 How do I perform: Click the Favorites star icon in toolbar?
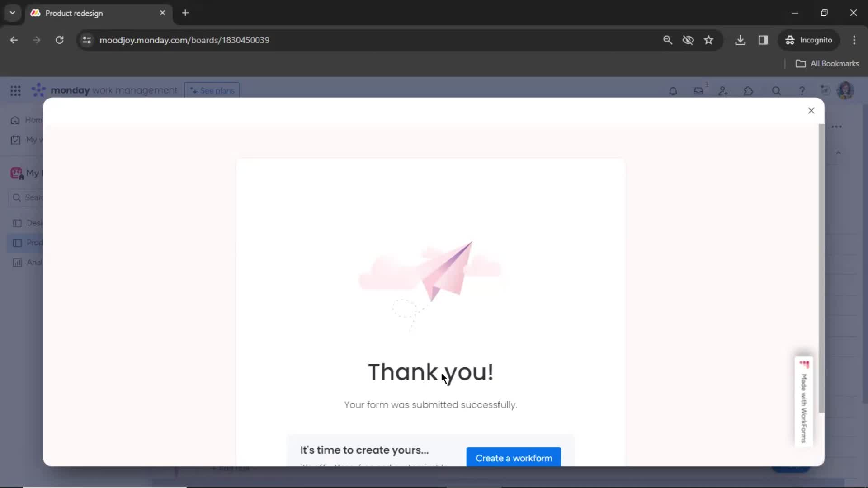pyautogui.click(x=709, y=40)
